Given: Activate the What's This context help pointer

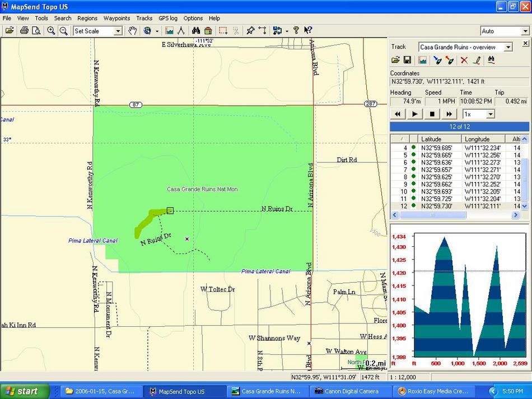Looking at the screenshot, I should pyautogui.click(x=308, y=31).
